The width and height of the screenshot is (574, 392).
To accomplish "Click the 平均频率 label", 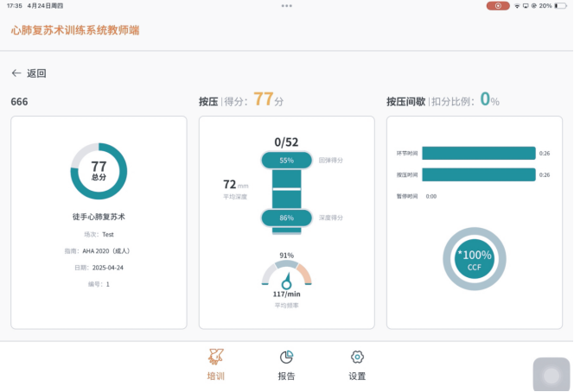I will [287, 306].
